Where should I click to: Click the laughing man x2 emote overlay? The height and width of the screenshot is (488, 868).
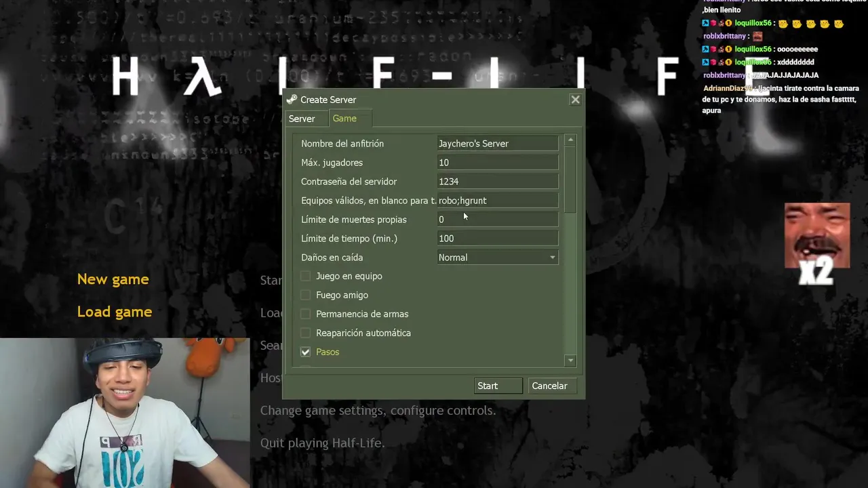pyautogui.click(x=816, y=244)
